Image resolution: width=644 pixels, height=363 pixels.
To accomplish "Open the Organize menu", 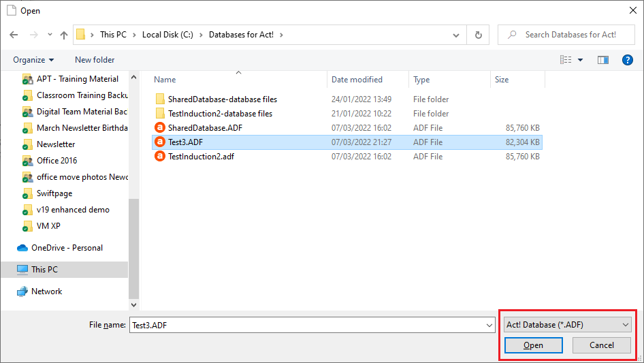I will (33, 60).
